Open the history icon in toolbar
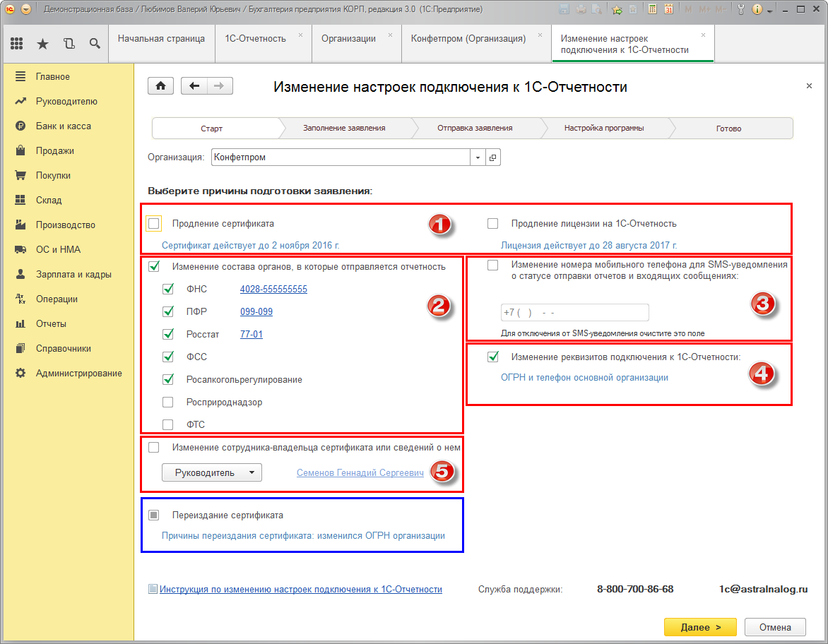Image resolution: width=828 pixels, height=644 pixels. pos(69,44)
